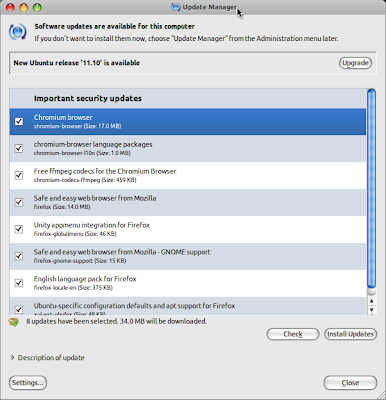The width and height of the screenshot is (386, 400).
Task: Click the scrollbar up arrow
Action: pos(371,301)
